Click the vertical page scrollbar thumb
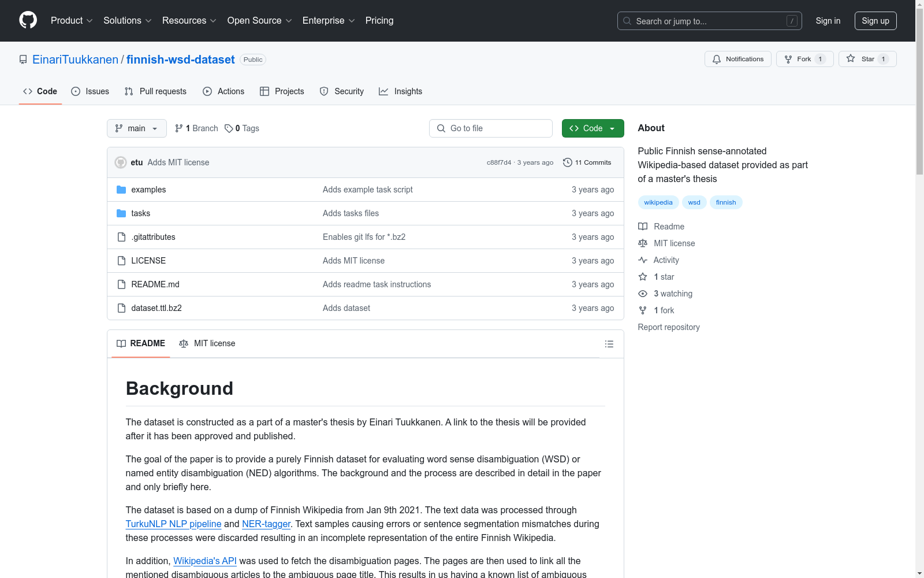The image size is (924, 578). click(919, 91)
